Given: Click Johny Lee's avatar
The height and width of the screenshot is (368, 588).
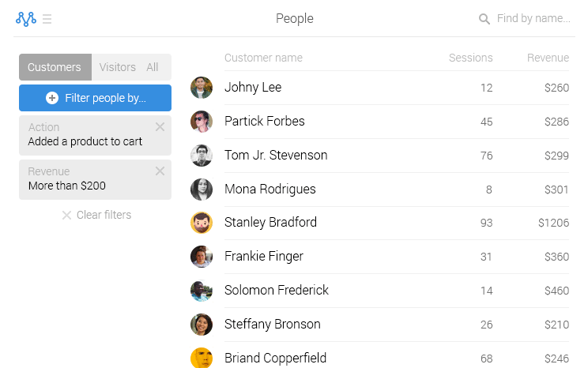Looking at the screenshot, I should click(202, 88).
